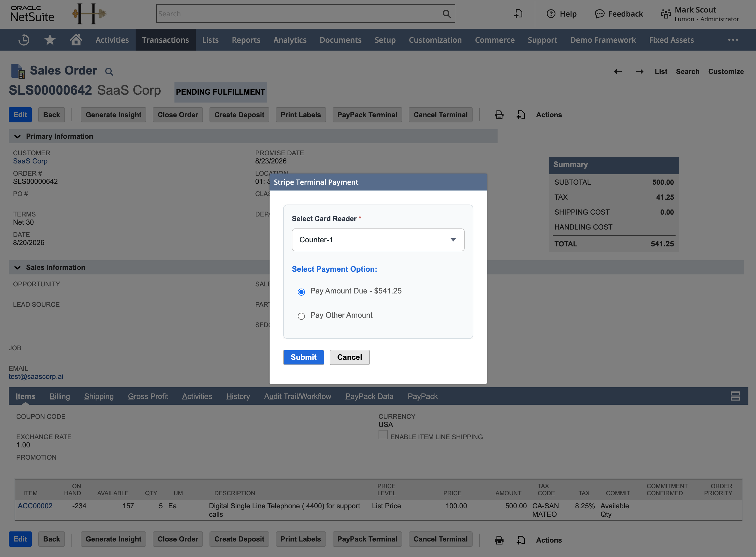Go to the Home house icon

pos(76,39)
